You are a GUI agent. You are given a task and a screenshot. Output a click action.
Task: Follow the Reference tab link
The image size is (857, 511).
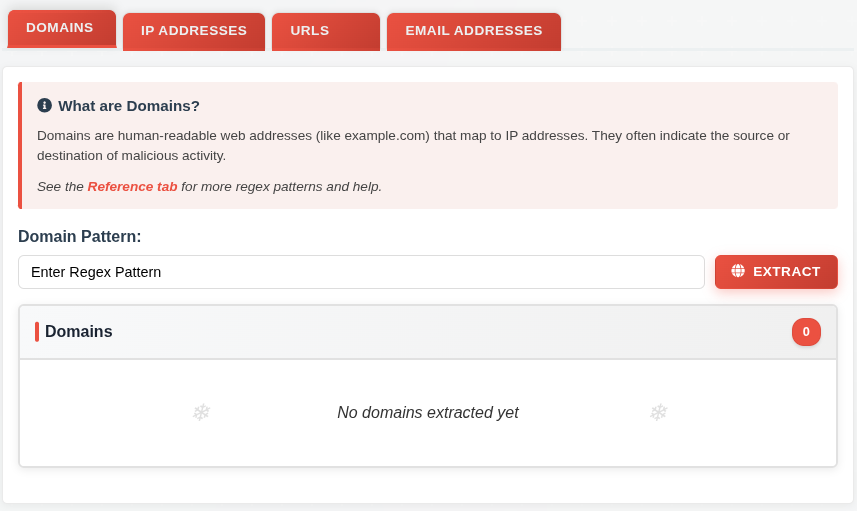coord(132,187)
